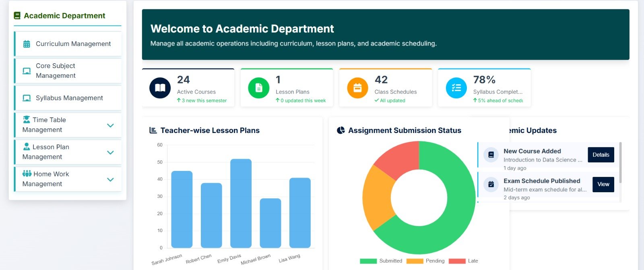This screenshot has height=270, width=644.
Task: Toggle the Submitted legend item in chart
Action: (381, 261)
